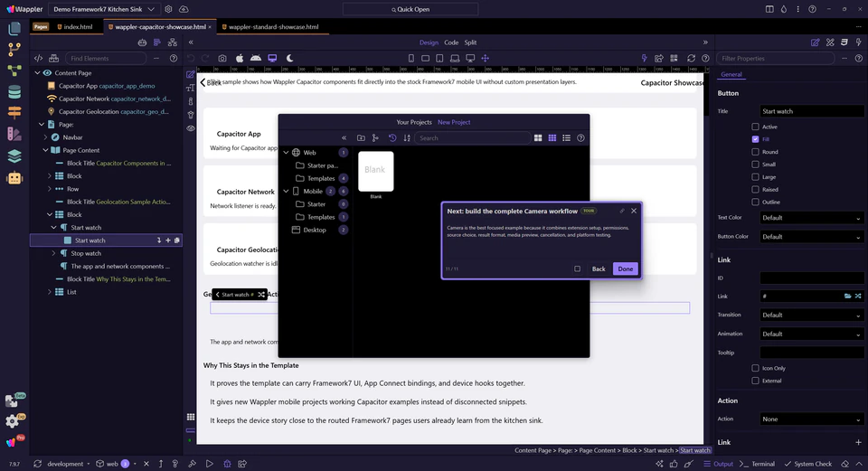Open the New Project tab
The width and height of the screenshot is (868, 471).
[454, 122]
